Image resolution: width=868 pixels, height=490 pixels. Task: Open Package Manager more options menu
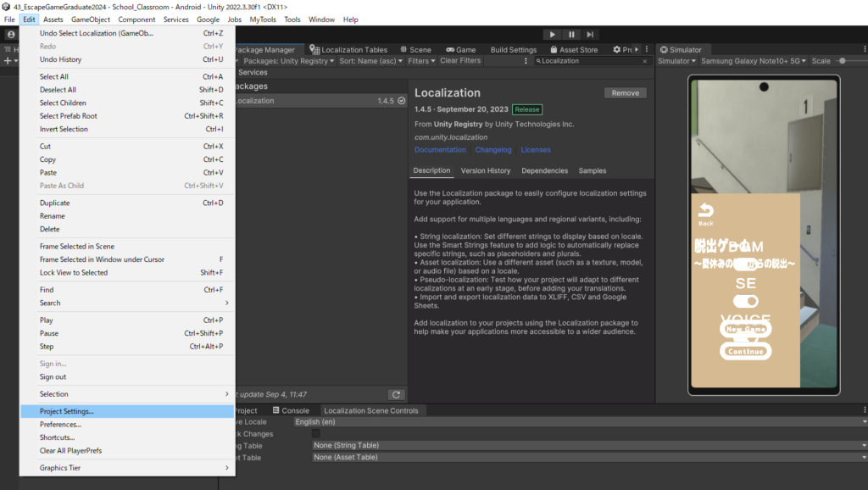(x=526, y=61)
